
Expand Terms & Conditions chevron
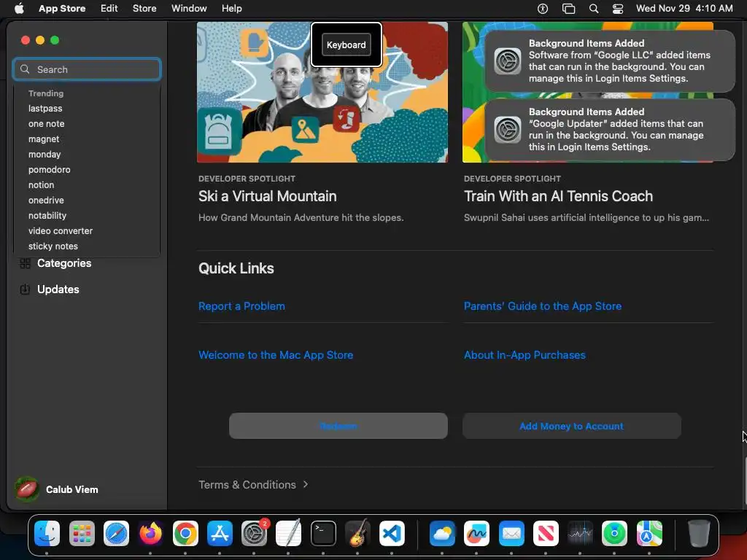tap(306, 484)
